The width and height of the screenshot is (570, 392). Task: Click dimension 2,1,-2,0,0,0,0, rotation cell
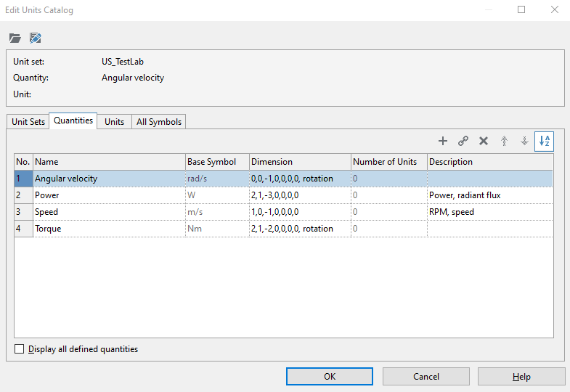pos(301,229)
